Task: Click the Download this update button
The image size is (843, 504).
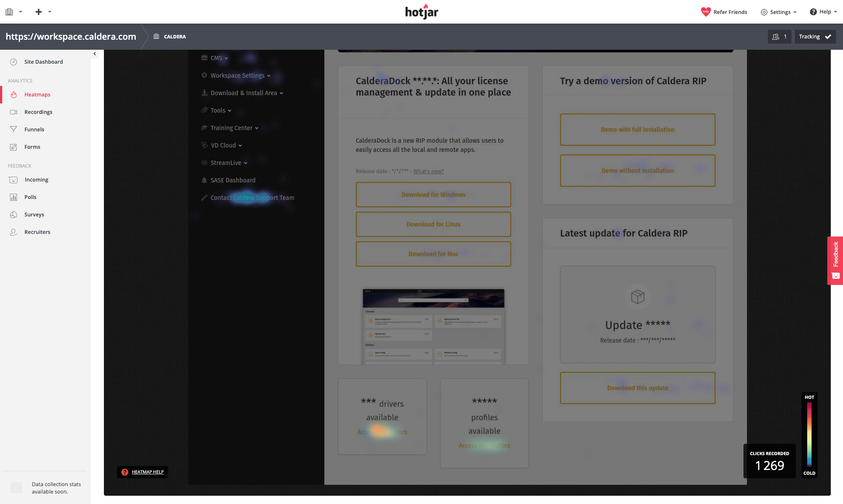Action: [x=637, y=388]
